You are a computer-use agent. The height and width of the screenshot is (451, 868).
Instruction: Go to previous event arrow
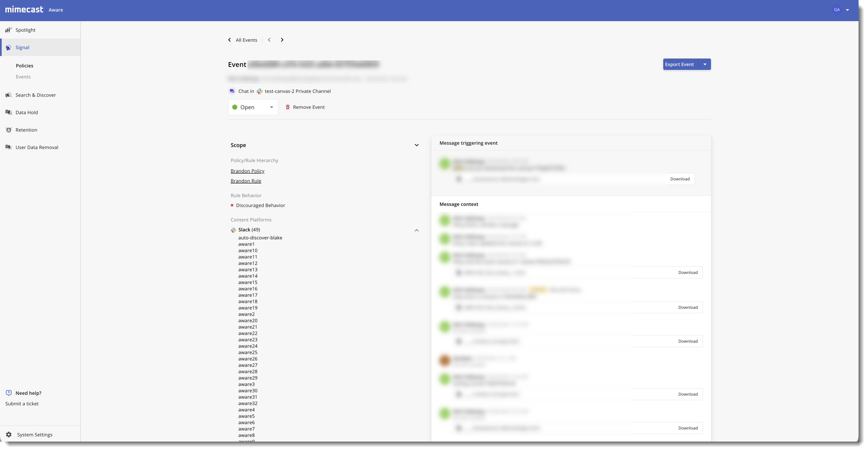pos(269,40)
